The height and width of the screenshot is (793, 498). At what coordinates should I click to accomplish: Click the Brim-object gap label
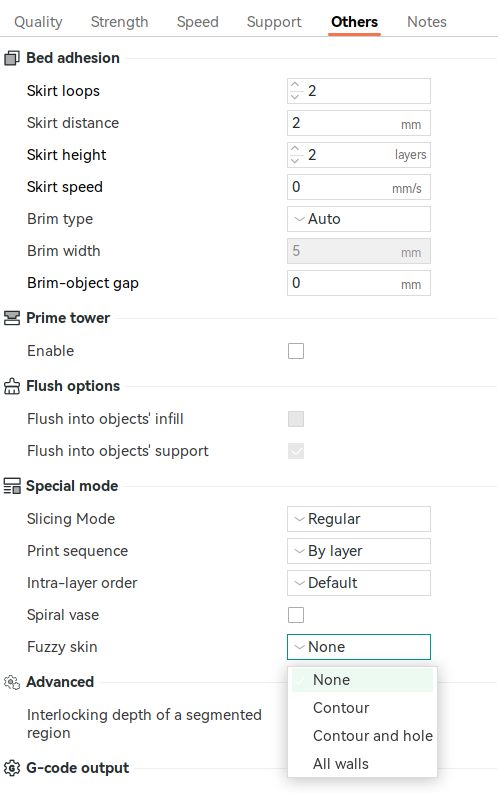[x=83, y=283]
